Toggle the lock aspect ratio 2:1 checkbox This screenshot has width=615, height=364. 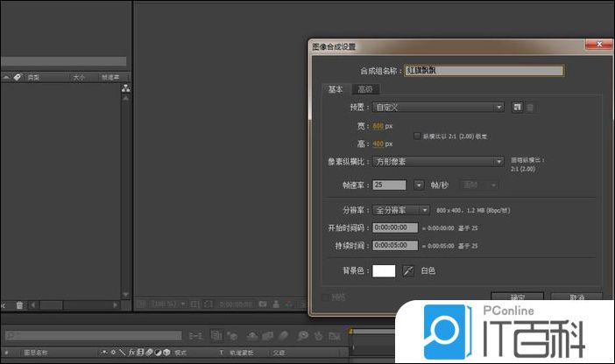(417, 136)
